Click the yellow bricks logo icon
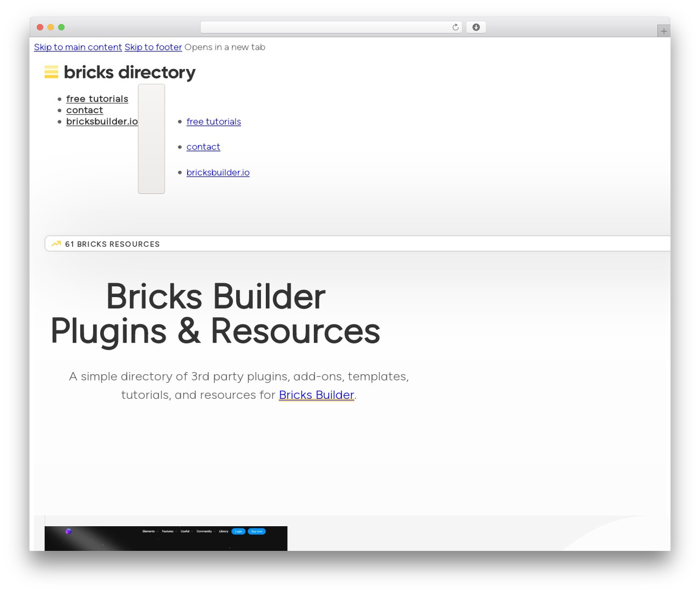The height and width of the screenshot is (593, 700). pyautogui.click(x=51, y=72)
